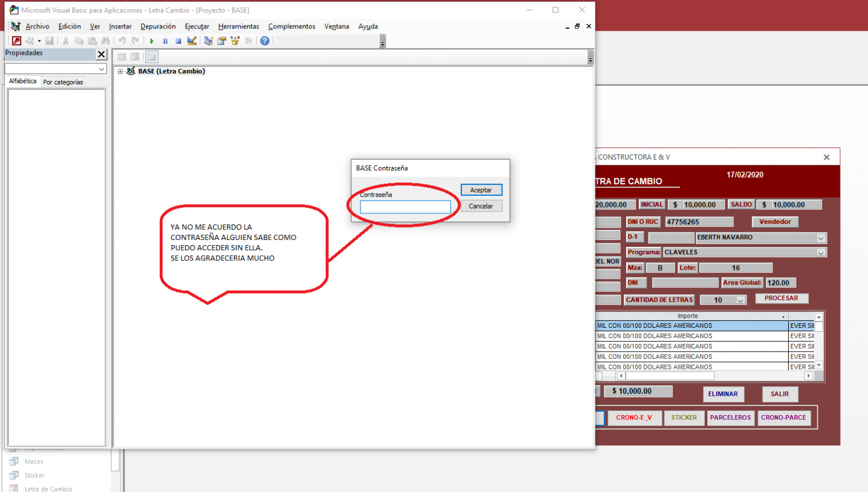Open the Propiedades object dropdown

(x=102, y=69)
